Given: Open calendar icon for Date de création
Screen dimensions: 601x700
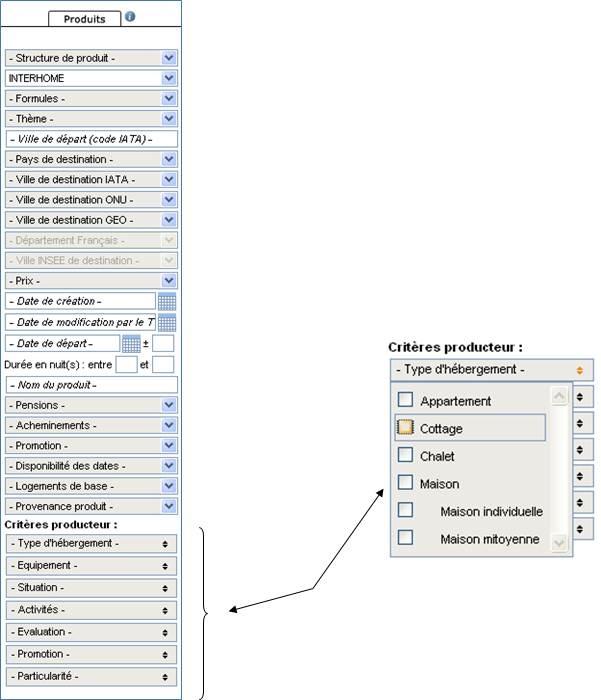Looking at the screenshot, I should click(167, 301).
